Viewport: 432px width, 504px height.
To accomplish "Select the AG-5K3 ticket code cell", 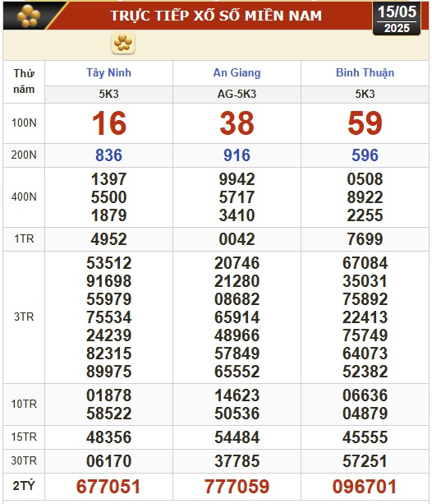I will [237, 95].
